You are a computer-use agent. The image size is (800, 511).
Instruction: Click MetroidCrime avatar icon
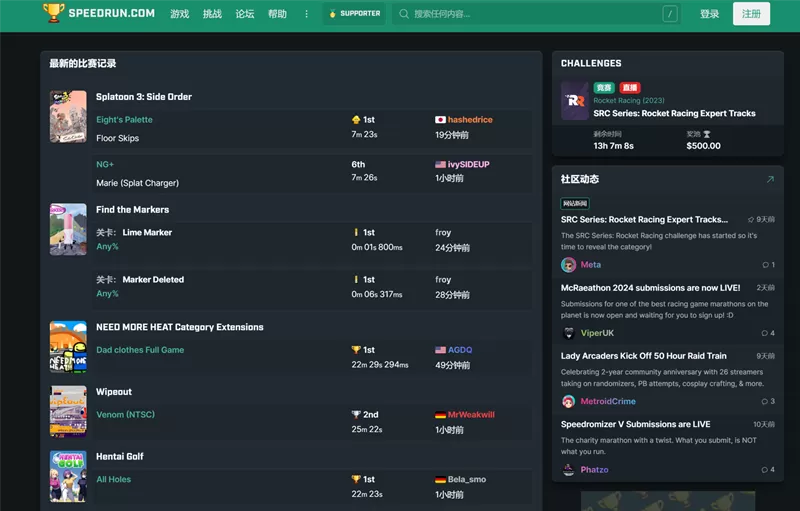click(x=568, y=401)
